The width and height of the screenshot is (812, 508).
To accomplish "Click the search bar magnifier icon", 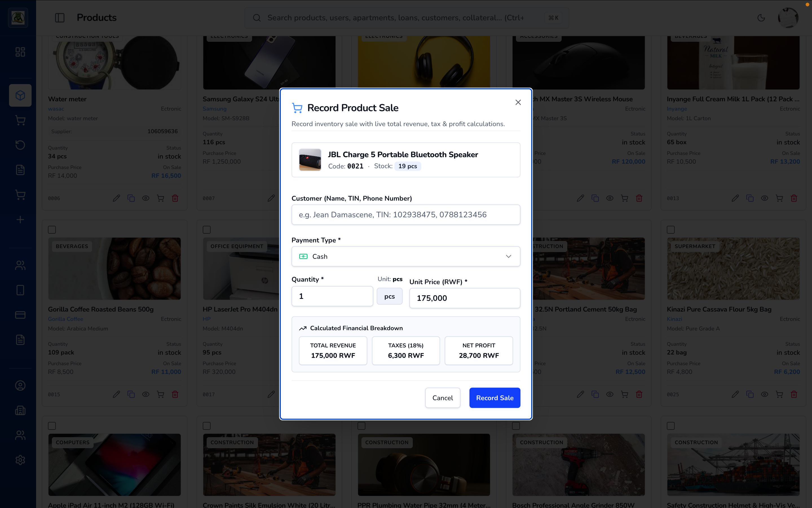I will pos(257,18).
